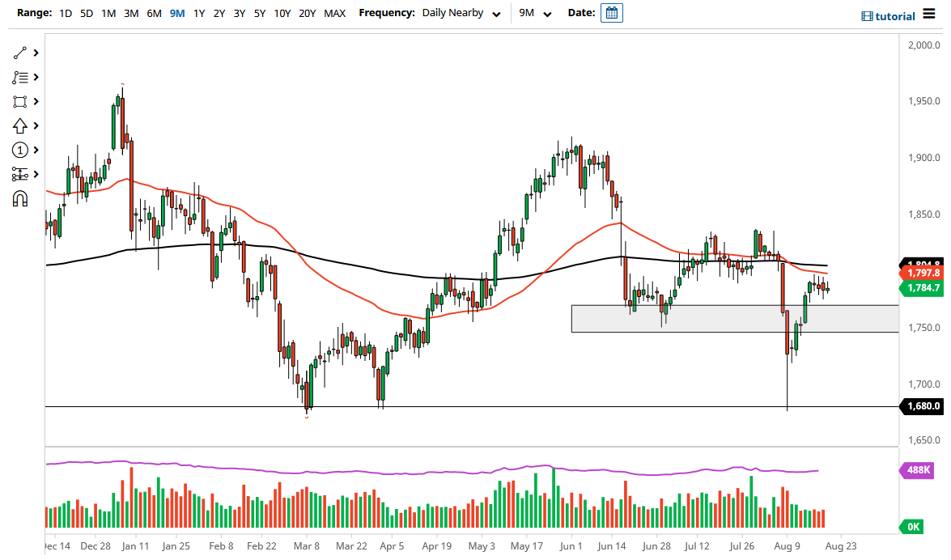The image size is (951, 560).
Task: Set range to 5Y
Action: (x=260, y=13)
